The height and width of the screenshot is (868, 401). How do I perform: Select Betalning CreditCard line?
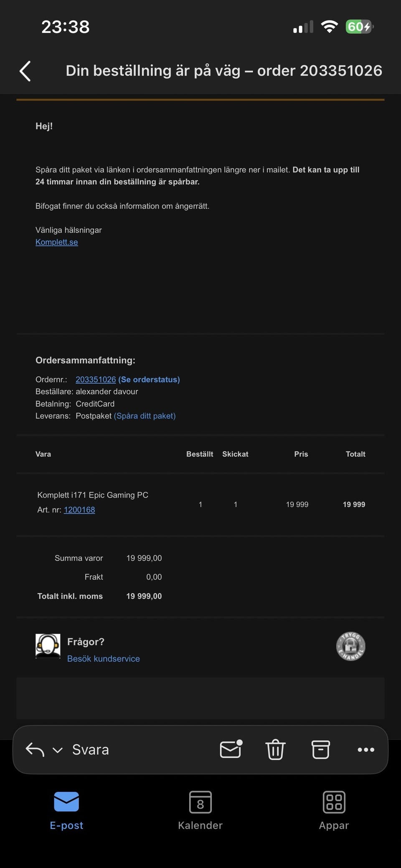point(75,404)
